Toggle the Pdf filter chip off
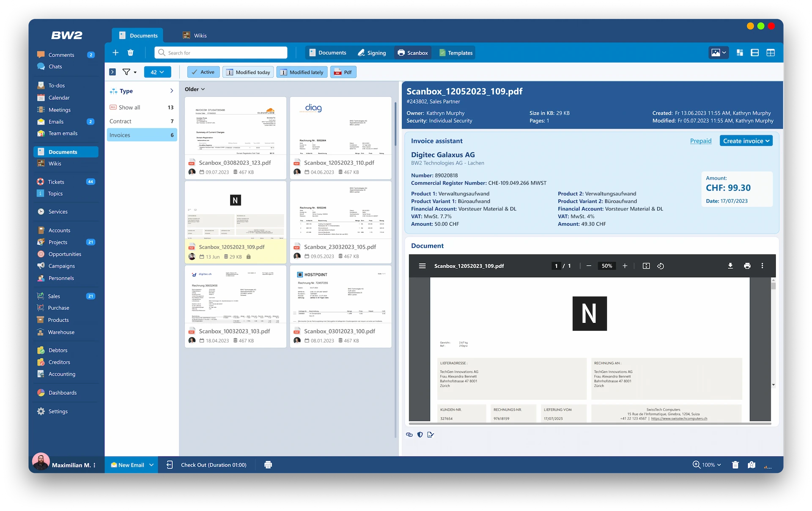The width and height of the screenshot is (812, 511). (x=343, y=72)
